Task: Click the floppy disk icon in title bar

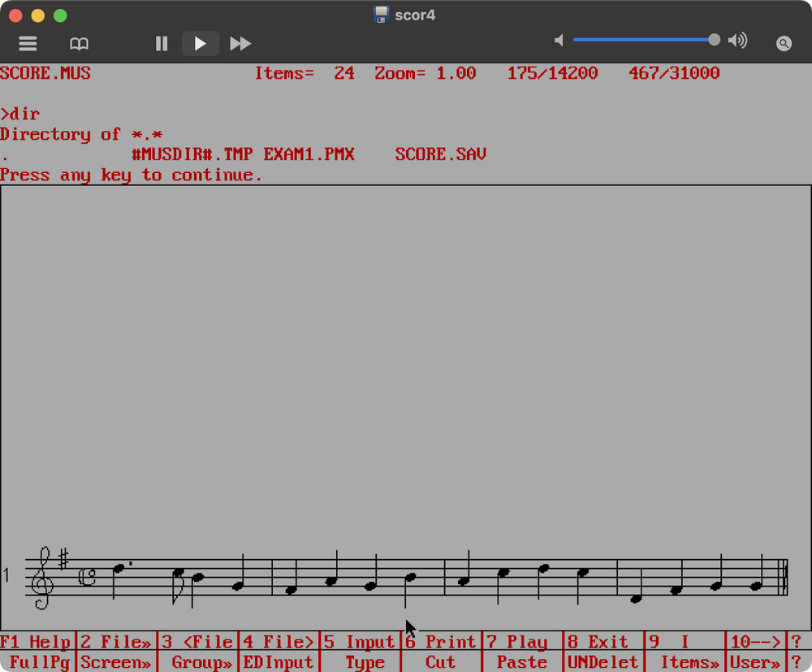Action: click(381, 15)
